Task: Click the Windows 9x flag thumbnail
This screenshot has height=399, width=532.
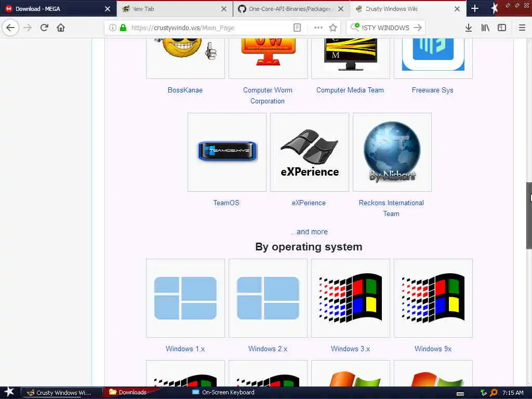Action: [x=433, y=298]
